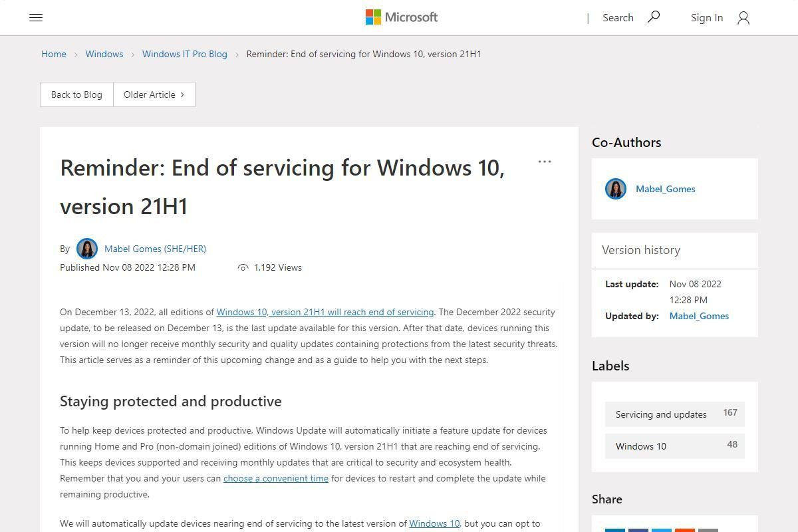Image resolution: width=798 pixels, height=532 pixels.
Task: Click the Co-Authors heading
Action: point(626,142)
